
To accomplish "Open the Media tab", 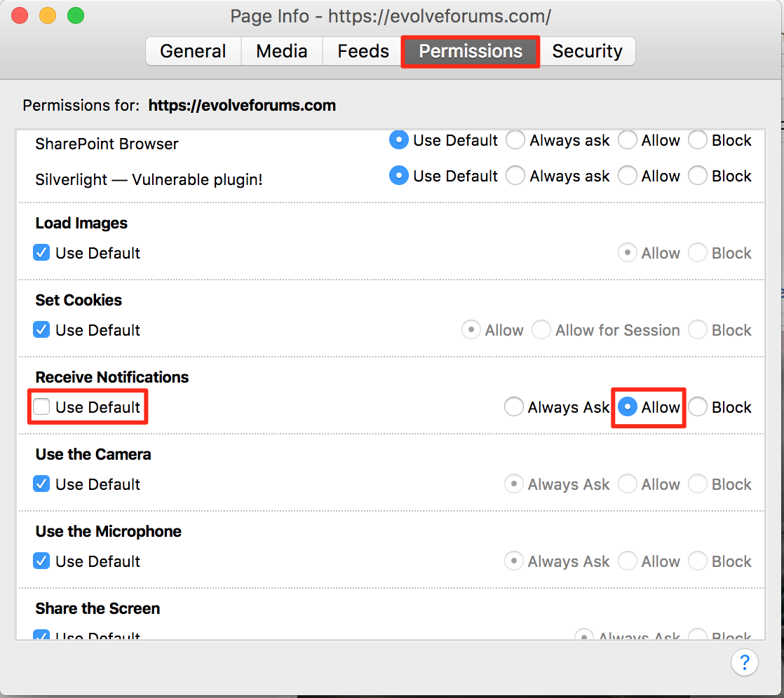I will (x=281, y=51).
